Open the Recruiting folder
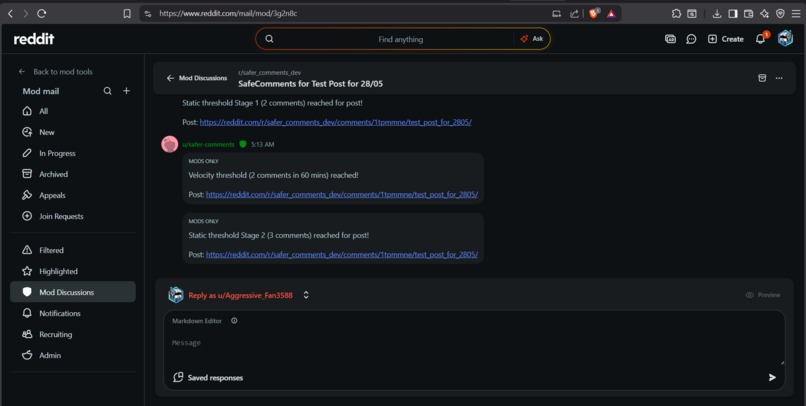The height and width of the screenshot is (406, 806). tap(73, 335)
